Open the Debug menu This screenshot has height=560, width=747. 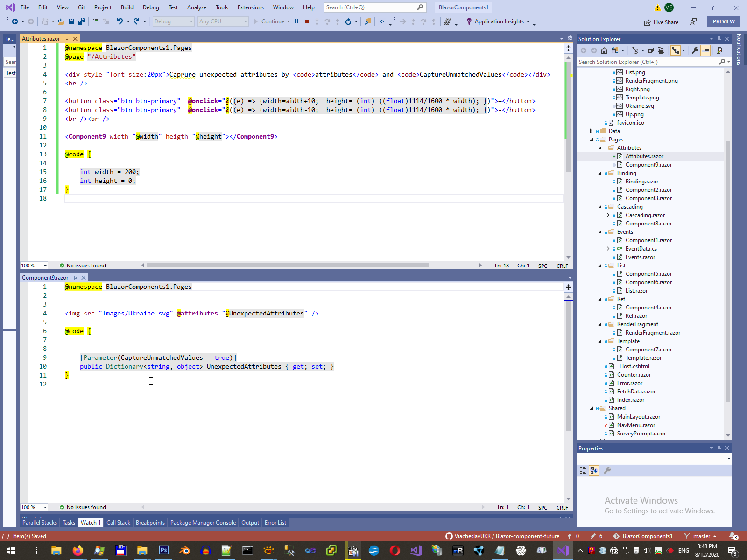point(151,7)
